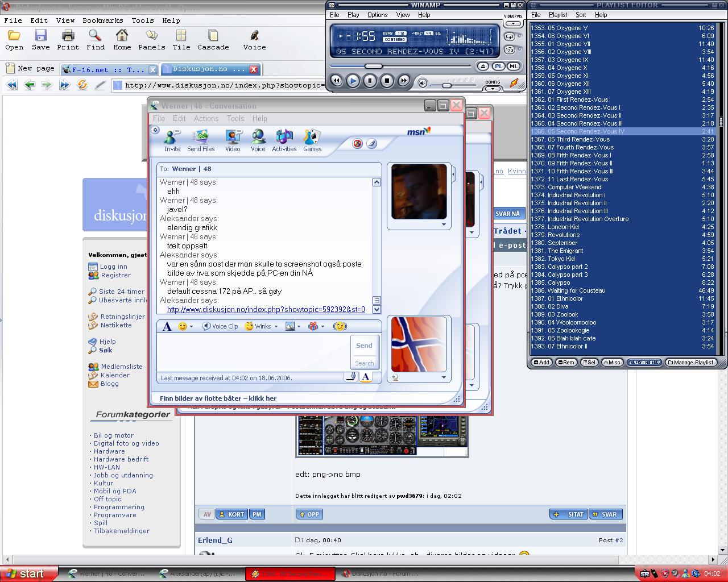This screenshot has width=728, height=582.
Task: Open Actions menu in MSN conversation
Action: (206, 119)
